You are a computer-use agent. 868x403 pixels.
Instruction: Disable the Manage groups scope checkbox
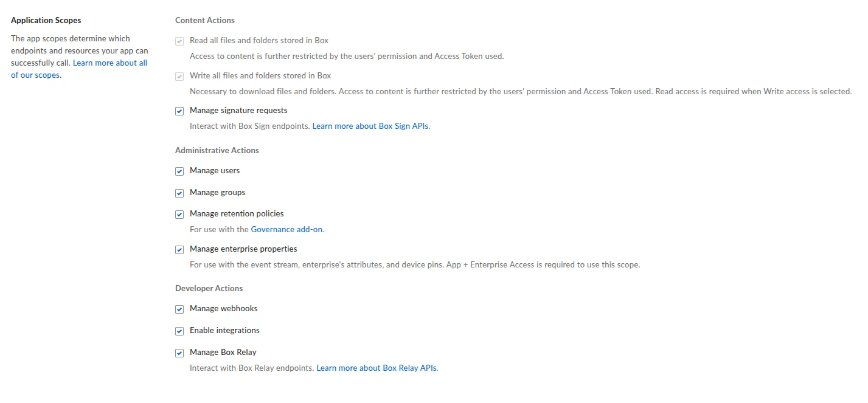tap(179, 193)
